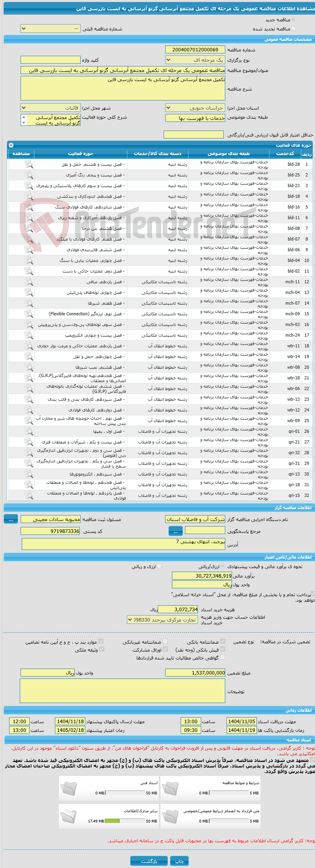The image size is (315, 868).
Task: Toggle the موارد بند پ، ج و خ checkbox
Action: click(x=101, y=641)
